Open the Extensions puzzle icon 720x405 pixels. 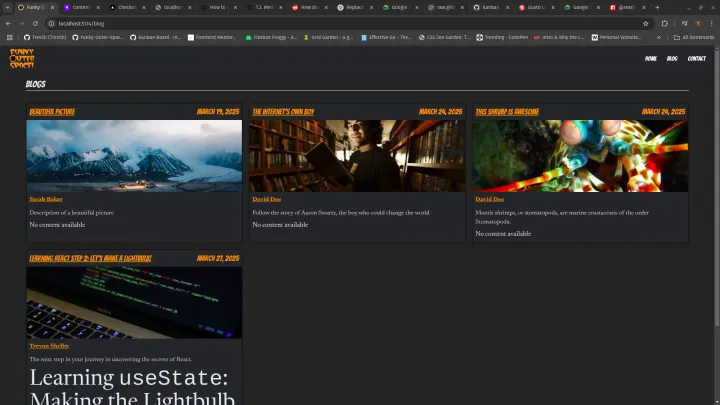coord(664,23)
